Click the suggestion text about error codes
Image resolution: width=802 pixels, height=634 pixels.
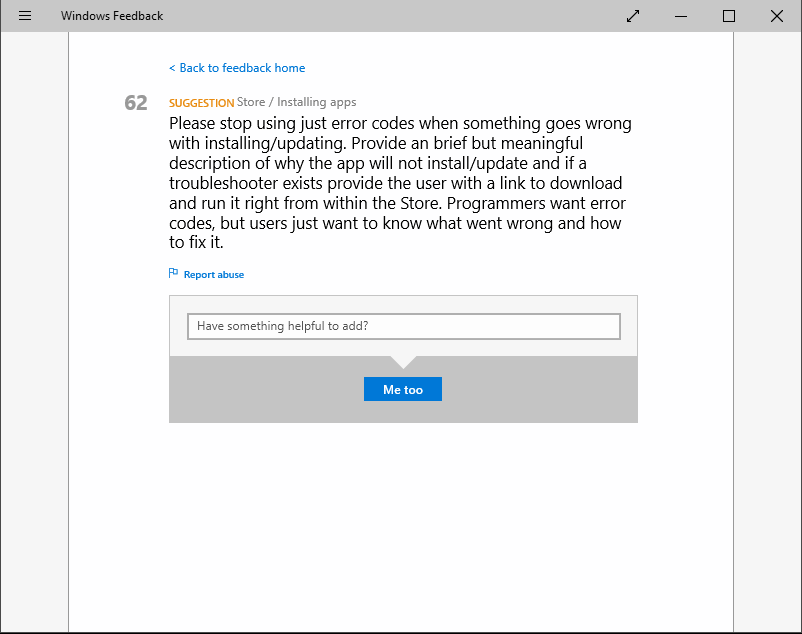[400, 183]
